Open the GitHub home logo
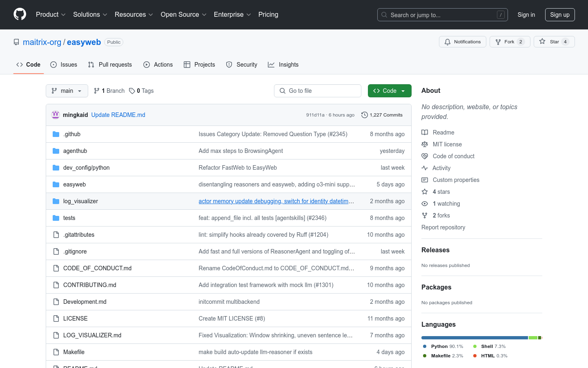 20,14
